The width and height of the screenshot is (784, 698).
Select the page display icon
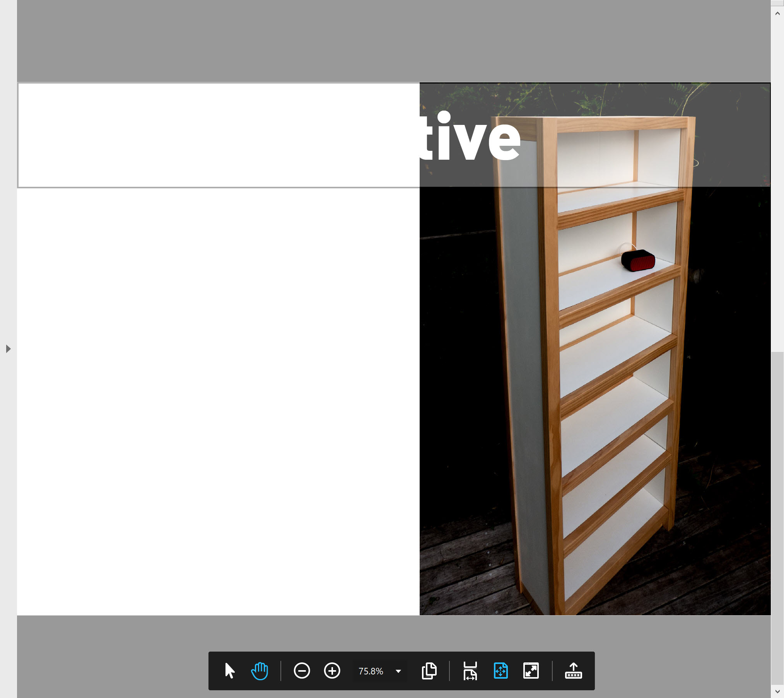[x=429, y=671]
